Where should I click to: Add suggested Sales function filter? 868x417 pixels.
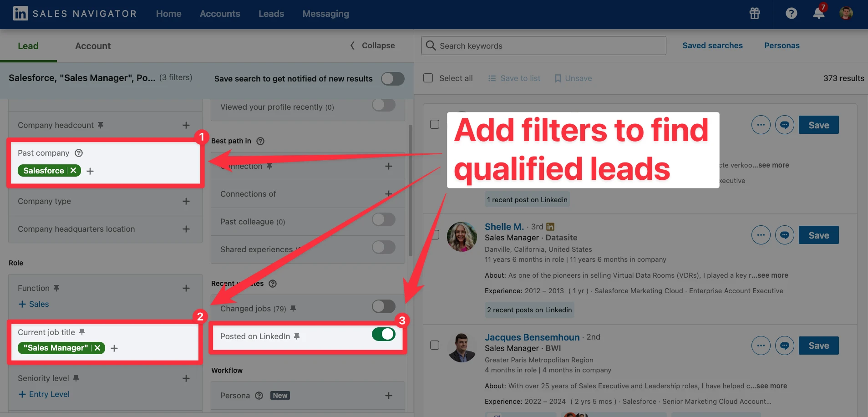[34, 304]
